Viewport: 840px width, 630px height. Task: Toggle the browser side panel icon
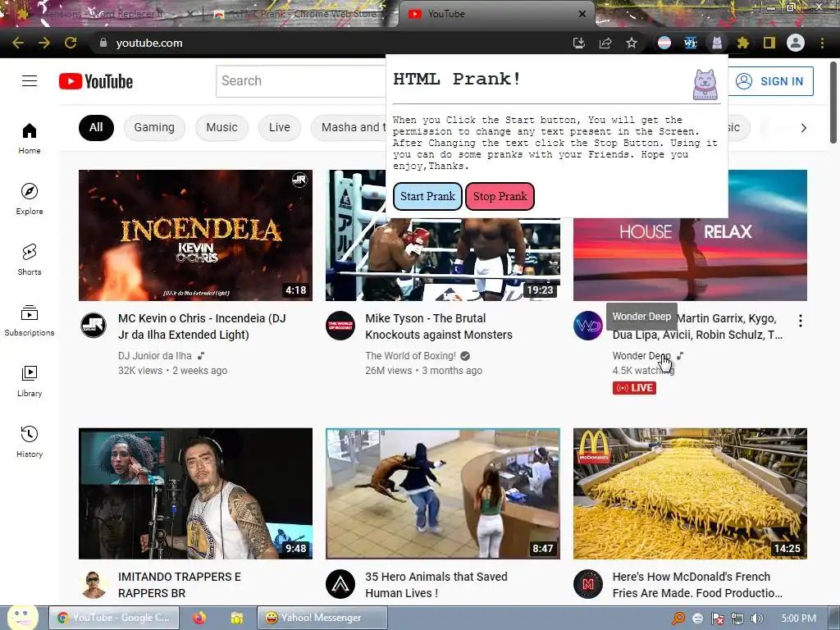coord(769,43)
